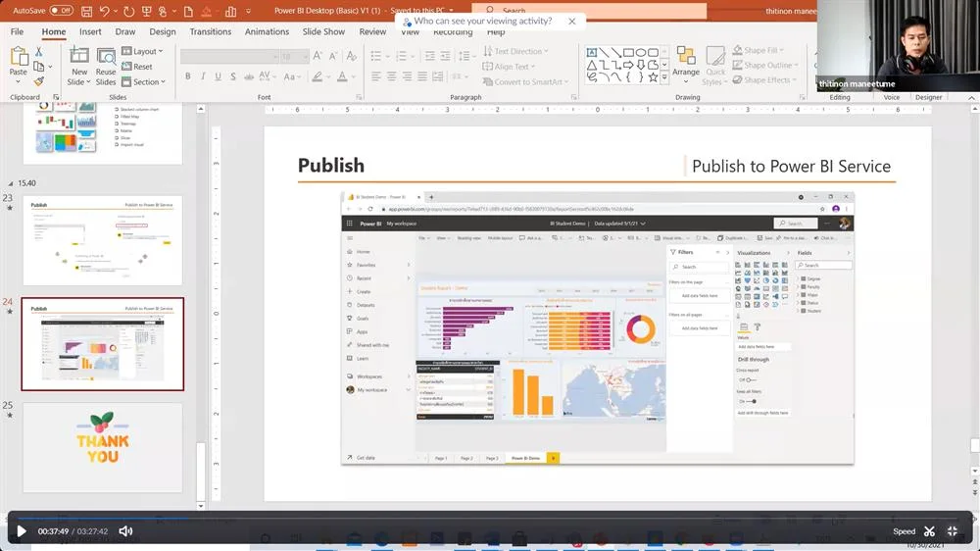The height and width of the screenshot is (551, 980).
Task: Toggle Bold formatting
Action: (x=187, y=76)
